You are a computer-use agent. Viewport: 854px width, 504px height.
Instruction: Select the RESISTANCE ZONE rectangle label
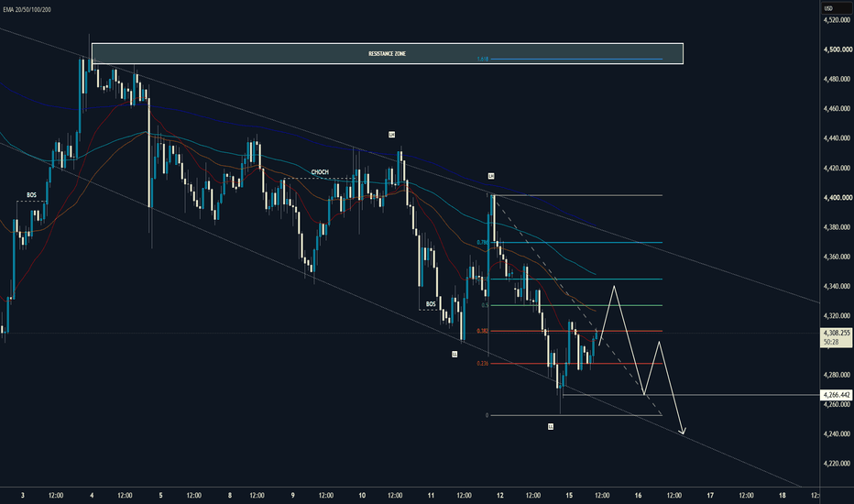point(388,53)
